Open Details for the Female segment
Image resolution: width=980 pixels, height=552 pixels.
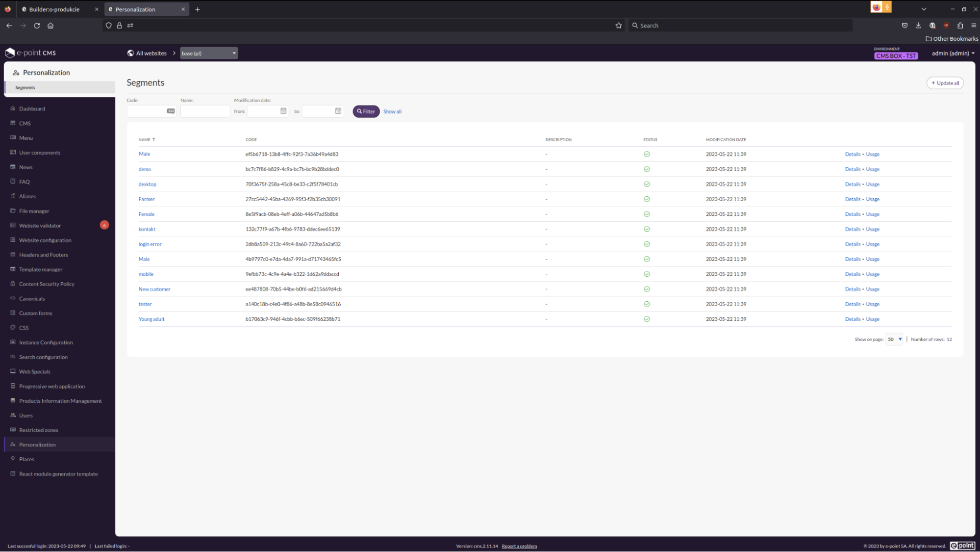click(853, 214)
